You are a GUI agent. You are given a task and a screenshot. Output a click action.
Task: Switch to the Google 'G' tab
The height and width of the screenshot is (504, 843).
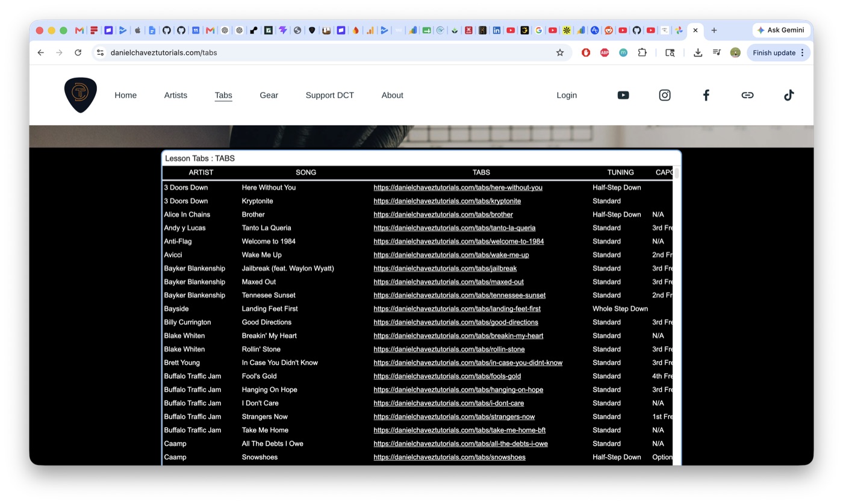click(x=539, y=30)
